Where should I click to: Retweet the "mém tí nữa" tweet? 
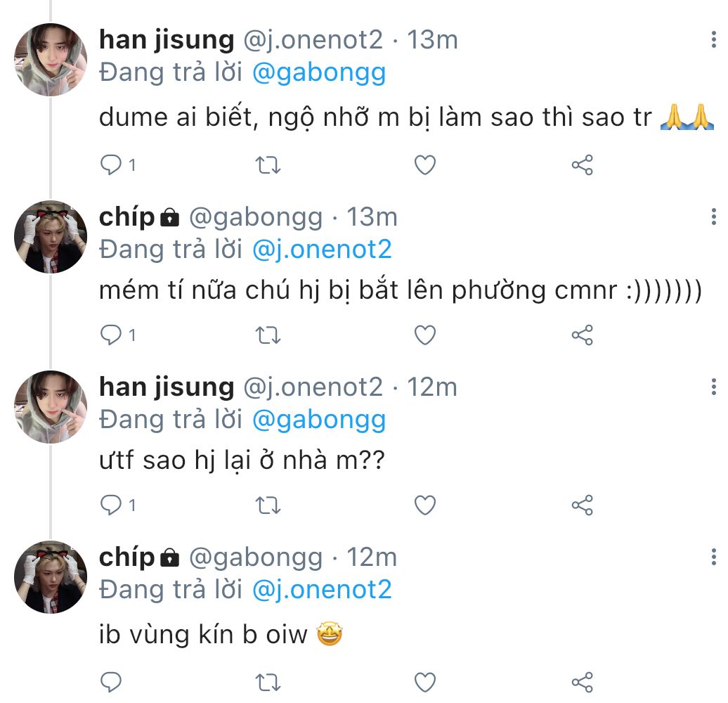[x=267, y=335]
